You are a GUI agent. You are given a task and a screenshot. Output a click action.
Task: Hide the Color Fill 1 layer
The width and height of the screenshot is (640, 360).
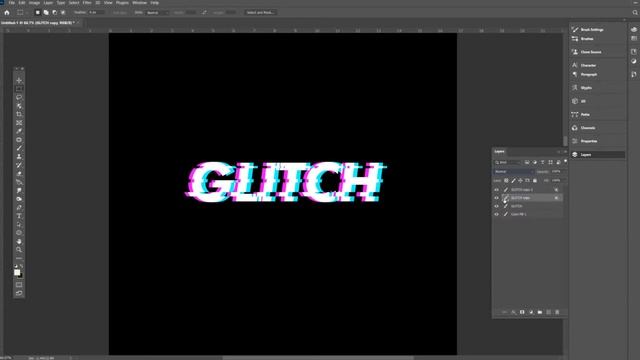click(x=496, y=214)
